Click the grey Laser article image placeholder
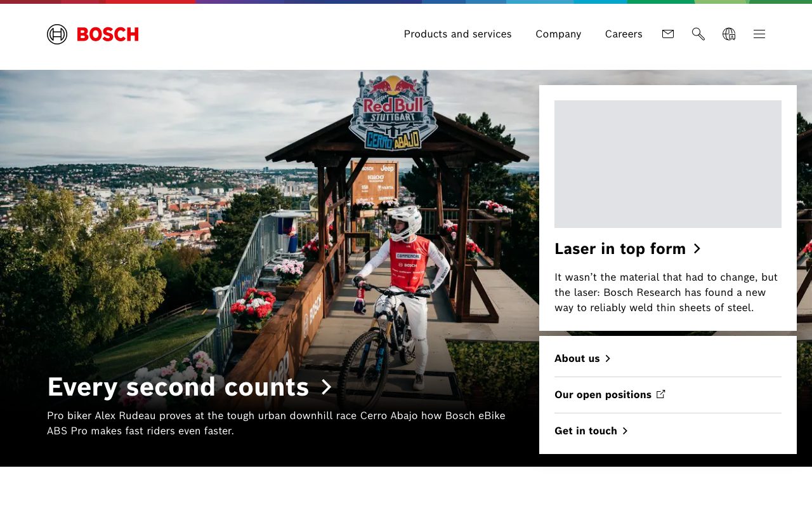The image size is (812, 508). click(668, 164)
